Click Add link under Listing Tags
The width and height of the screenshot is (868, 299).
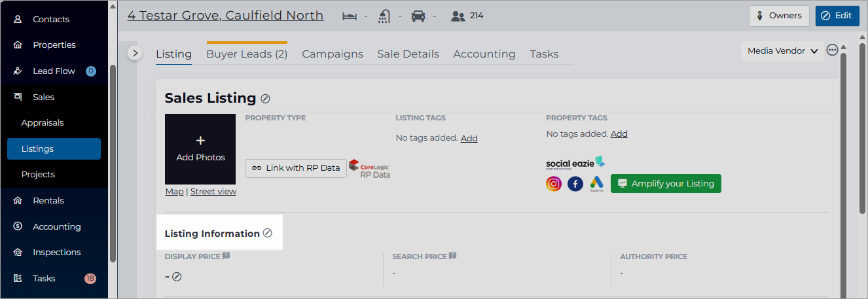469,139
